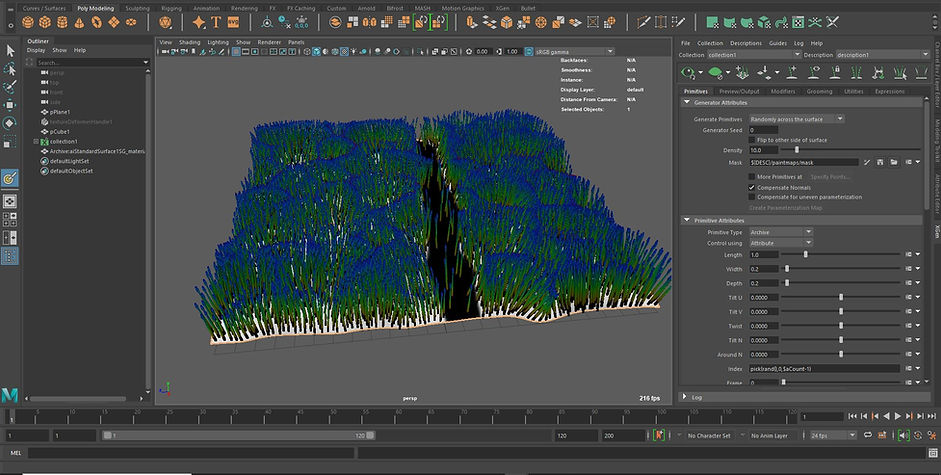Expand the Log section

point(685,397)
